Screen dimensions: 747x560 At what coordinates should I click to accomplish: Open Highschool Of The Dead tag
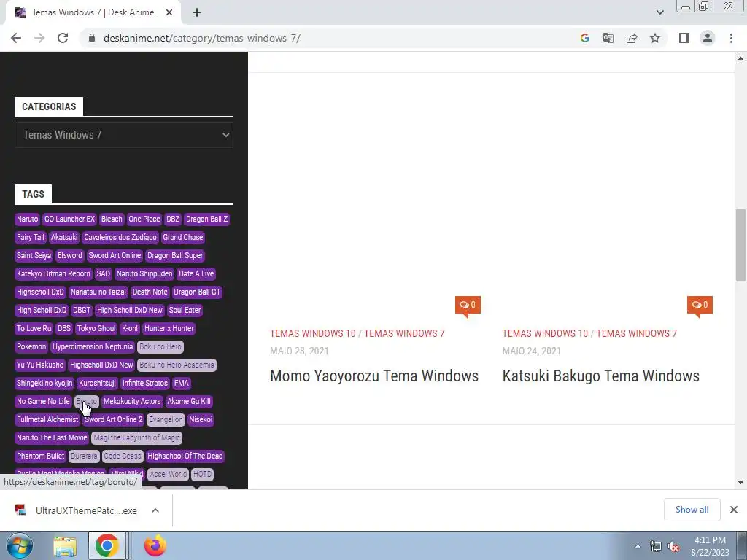(185, 456)
